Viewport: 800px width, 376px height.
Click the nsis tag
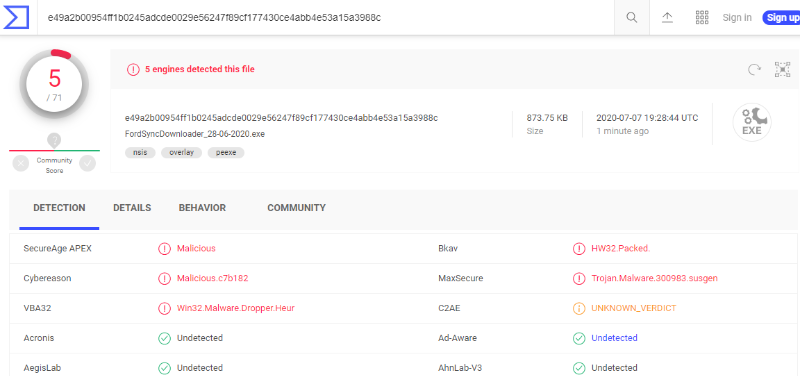tap(140, 153)
